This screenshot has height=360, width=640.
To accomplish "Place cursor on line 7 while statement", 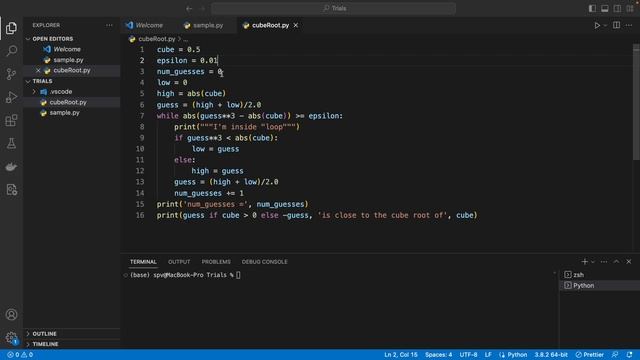I will [x=249, y=116].
